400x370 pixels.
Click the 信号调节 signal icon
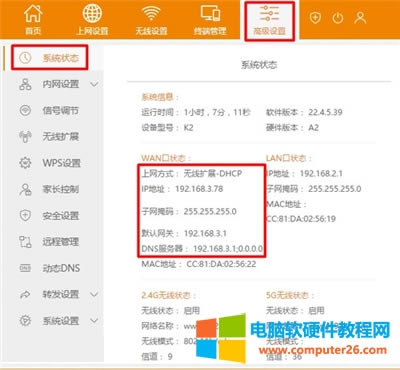pyautogui.click(x=25, y=110)
